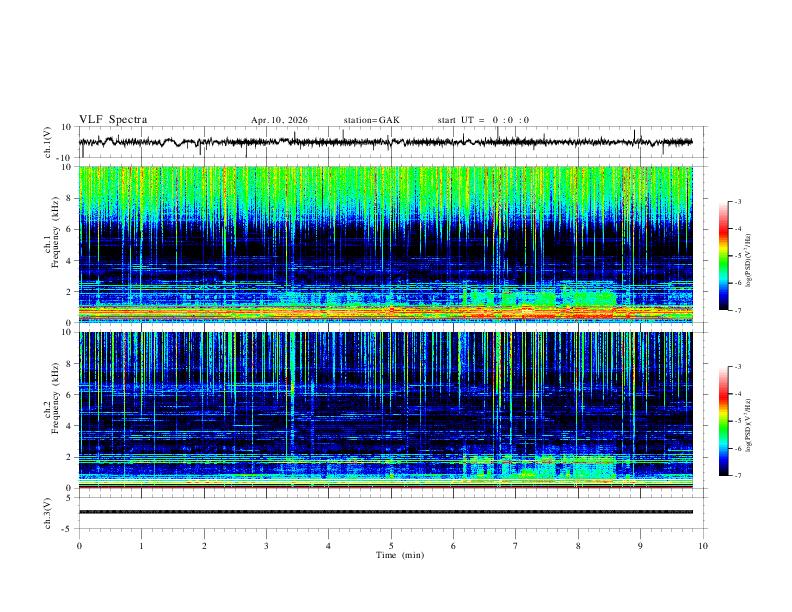Screen dimensions: 792x612
Task: Click the "VLF Spectra" plot title
Action: click(113, 120)
